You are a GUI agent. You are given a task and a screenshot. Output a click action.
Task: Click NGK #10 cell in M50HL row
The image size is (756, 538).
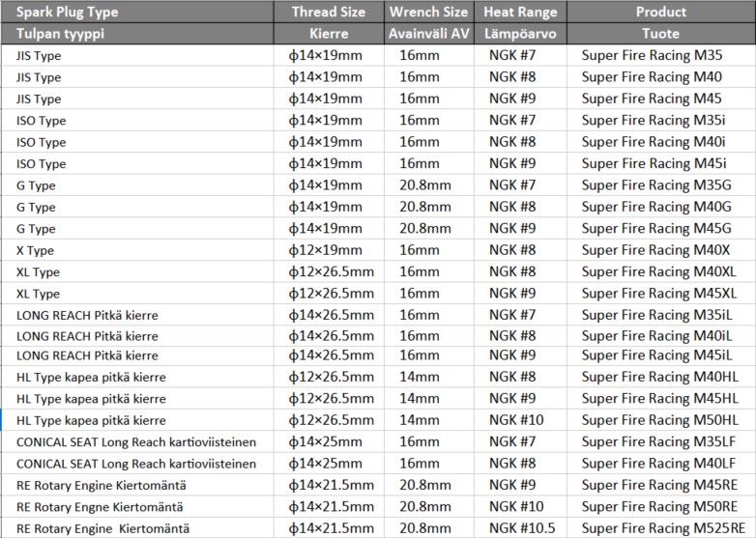point(521,420)
